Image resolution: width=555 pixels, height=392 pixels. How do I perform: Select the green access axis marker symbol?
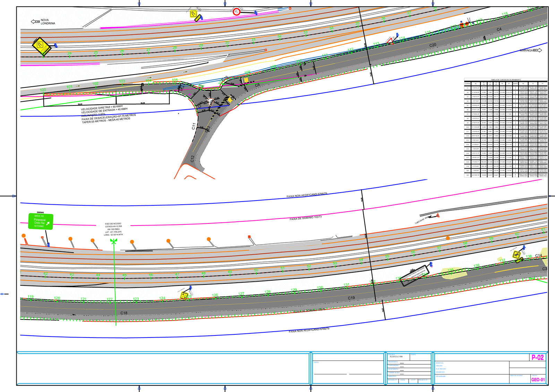coord(113,241)
